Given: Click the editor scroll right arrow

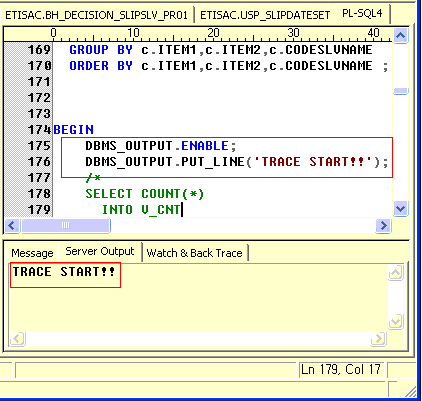Looking at the screenshot, I should 383,226.
